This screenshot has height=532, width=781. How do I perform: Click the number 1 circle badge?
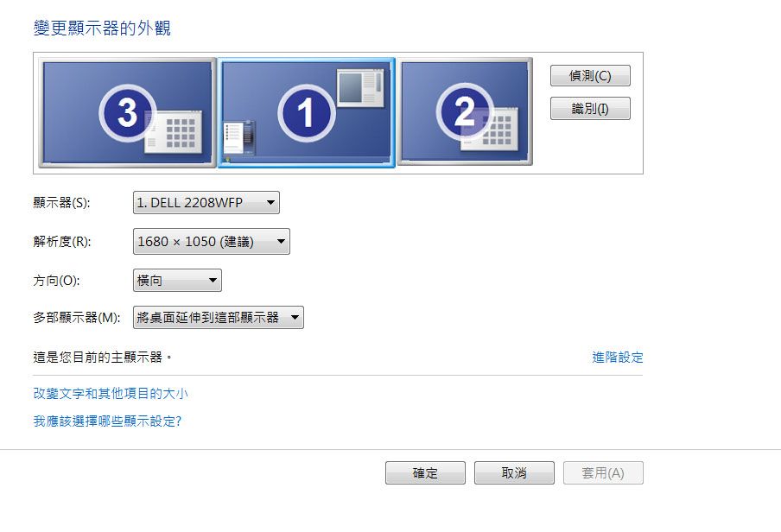point(307,112)
